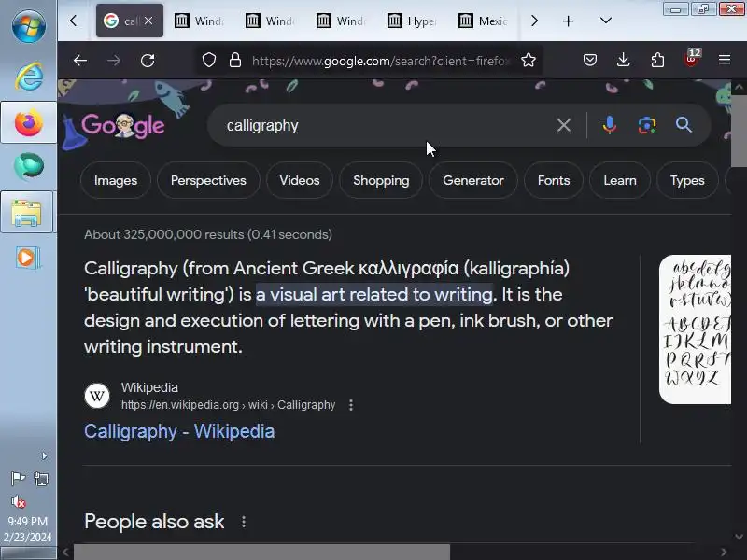Launch Internet Explorer from taskbar
The width and height of the screenshot is (747, 560).
[x=29, y=77]
